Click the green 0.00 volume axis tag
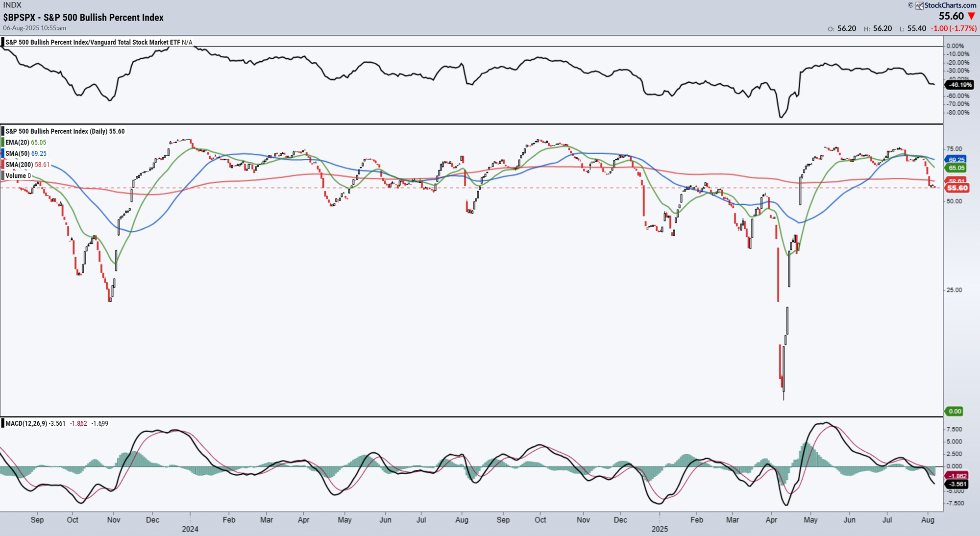The image size is (980, 536). (955, 412)
